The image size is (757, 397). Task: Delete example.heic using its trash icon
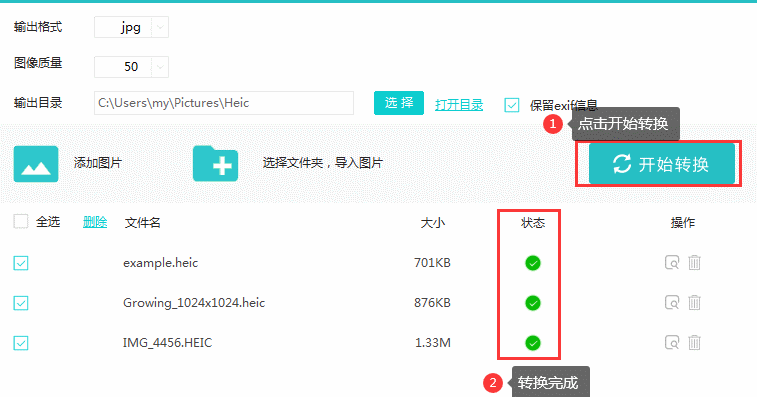pyautogui.click(x=694, y=263)
